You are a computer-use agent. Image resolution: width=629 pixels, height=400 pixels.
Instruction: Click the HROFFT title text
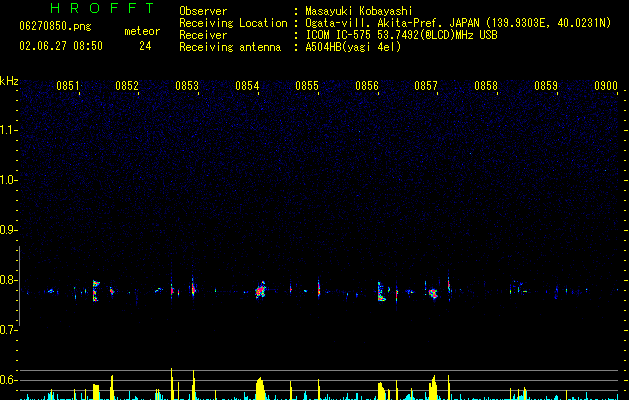pos(102,8)
